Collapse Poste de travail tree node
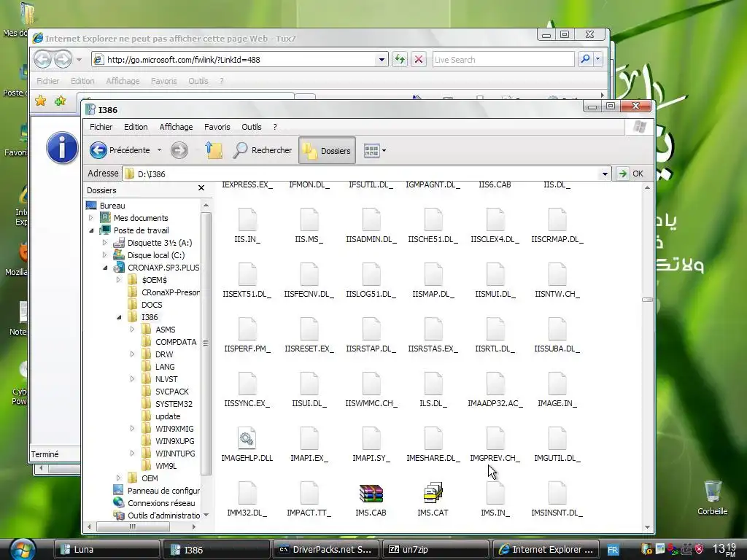The image size is (747, 560). 91,230
